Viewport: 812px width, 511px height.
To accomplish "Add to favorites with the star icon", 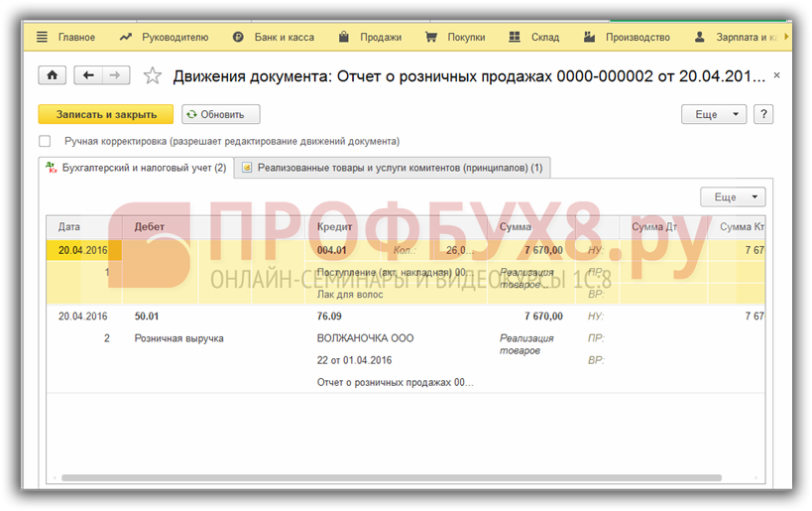I will click(153, 75).
